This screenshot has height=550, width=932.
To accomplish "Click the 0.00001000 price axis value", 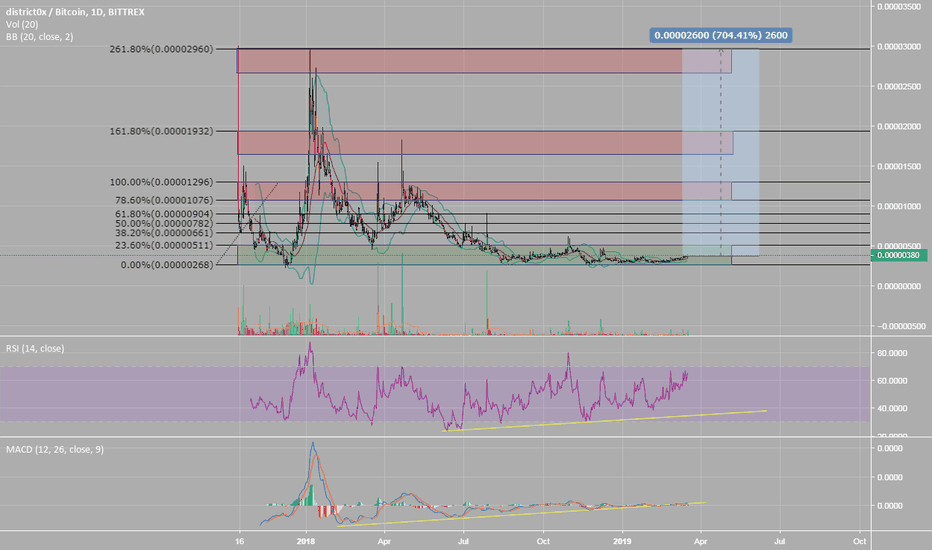I will (899, 206).
